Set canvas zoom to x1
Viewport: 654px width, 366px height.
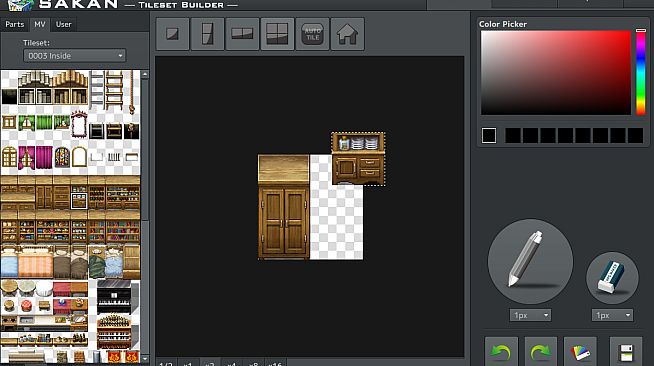[188, 363]
